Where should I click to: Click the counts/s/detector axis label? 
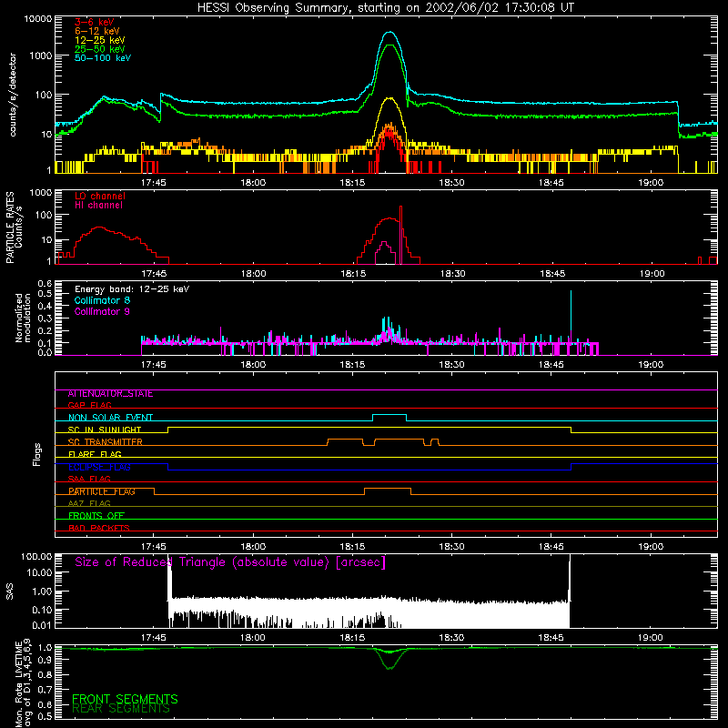point(13,95)
